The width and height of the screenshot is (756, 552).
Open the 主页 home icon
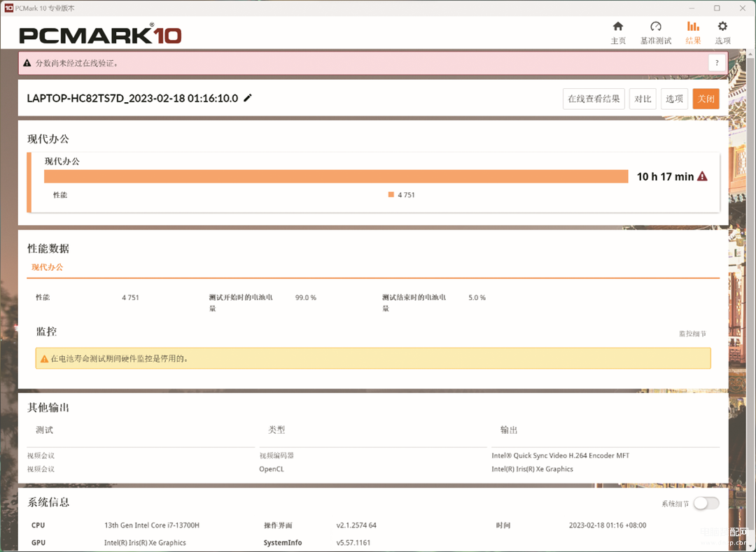[x=618, y=27]
